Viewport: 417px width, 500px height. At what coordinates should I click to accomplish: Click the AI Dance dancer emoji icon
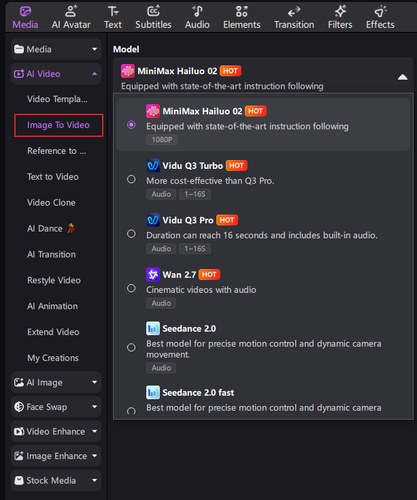(71, 228)
